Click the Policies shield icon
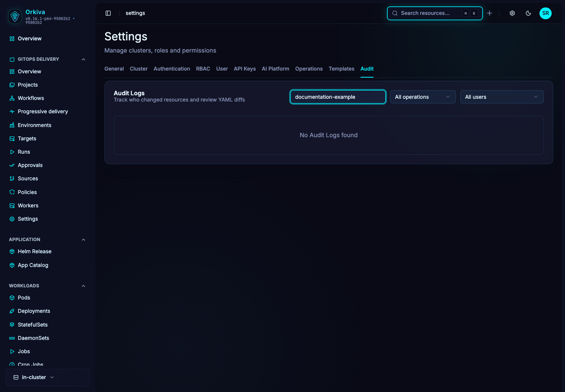The image size is (565, 392). 12,192
